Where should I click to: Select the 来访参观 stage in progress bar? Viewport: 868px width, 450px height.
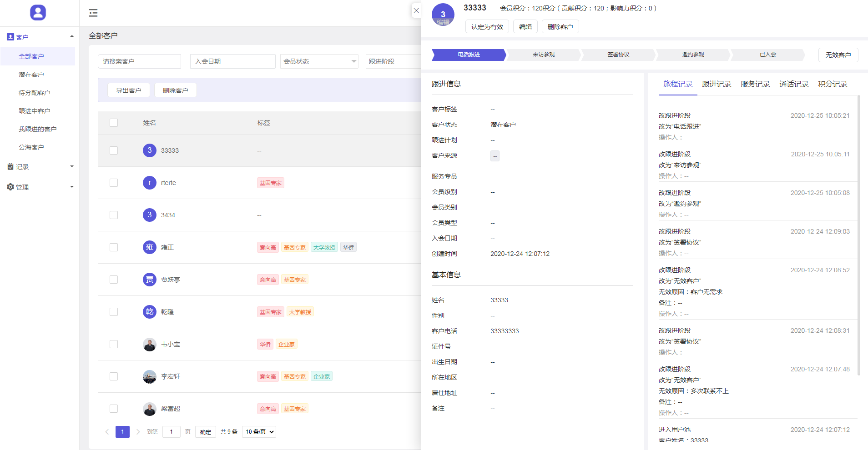pos(543,55)
